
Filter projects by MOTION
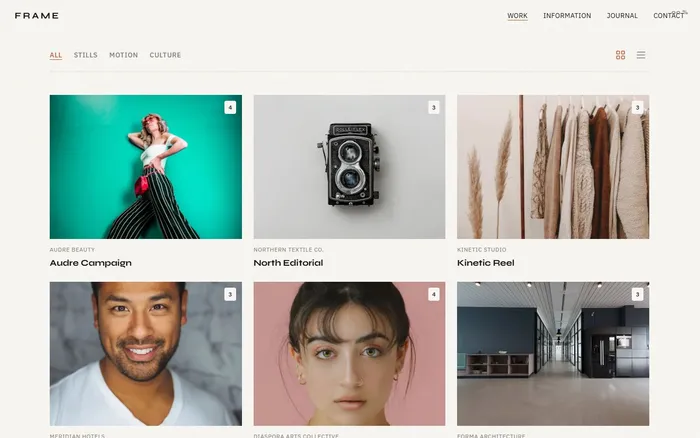click(x=124, y=55)
